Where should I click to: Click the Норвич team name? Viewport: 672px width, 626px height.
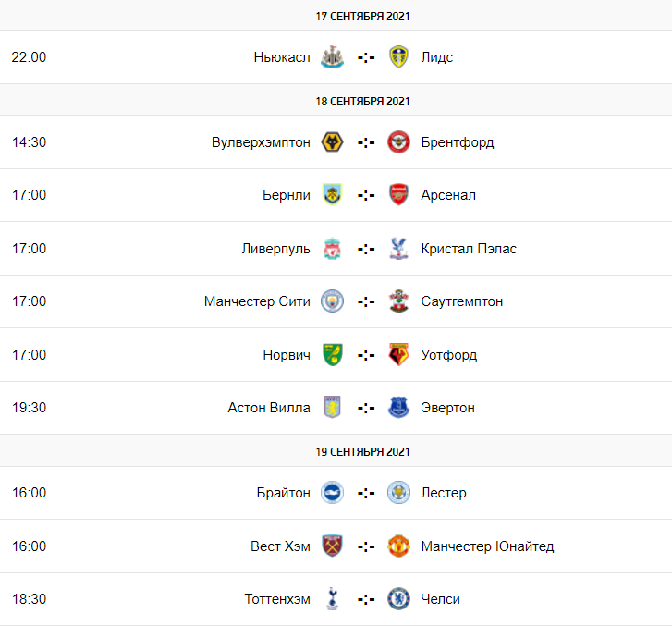(287, 355)
